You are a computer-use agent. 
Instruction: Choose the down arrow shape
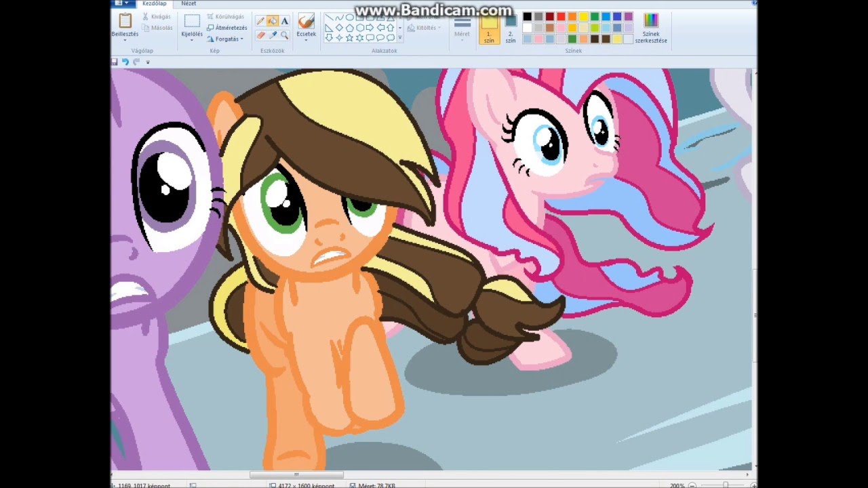(329, 37)
